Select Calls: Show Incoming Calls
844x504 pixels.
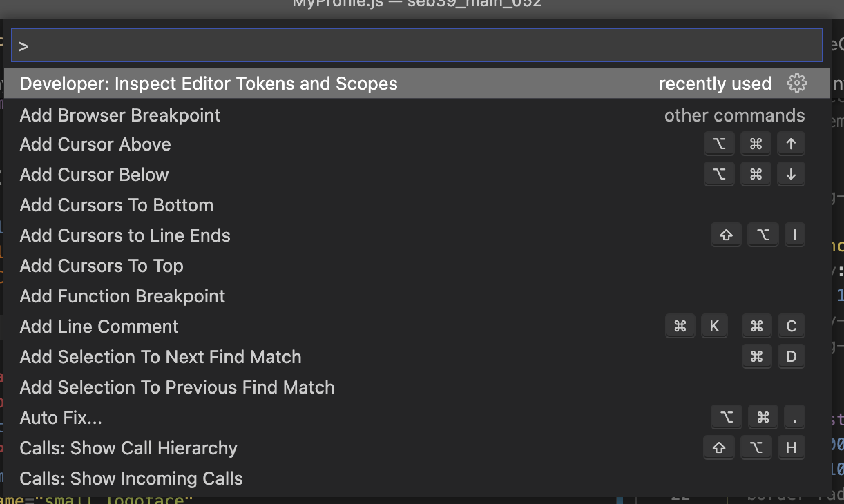pyautogui.click(x=131, y=478)
